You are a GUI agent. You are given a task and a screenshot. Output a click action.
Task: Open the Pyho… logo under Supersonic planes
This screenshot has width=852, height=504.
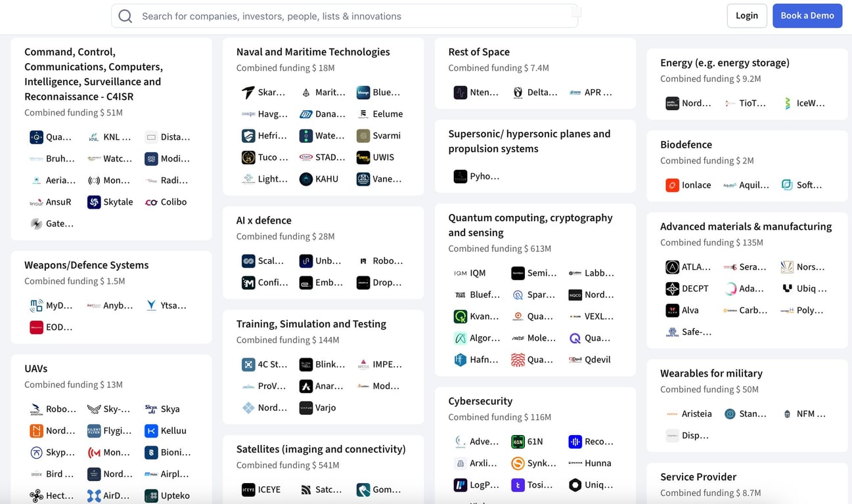(x=460, y=177)
